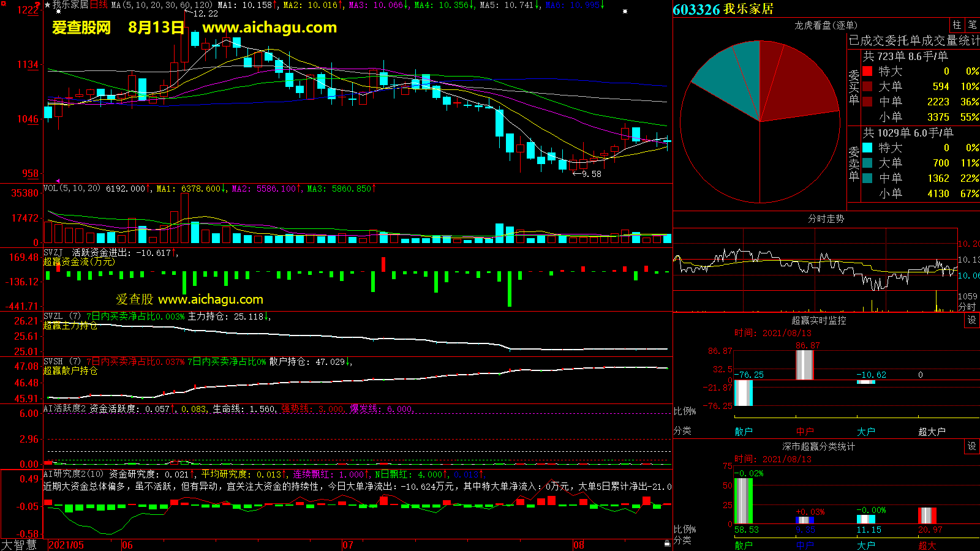Click the magenta arrow marker below 958
The height and width of the screenshot is (551, 980).
(58, 181)
